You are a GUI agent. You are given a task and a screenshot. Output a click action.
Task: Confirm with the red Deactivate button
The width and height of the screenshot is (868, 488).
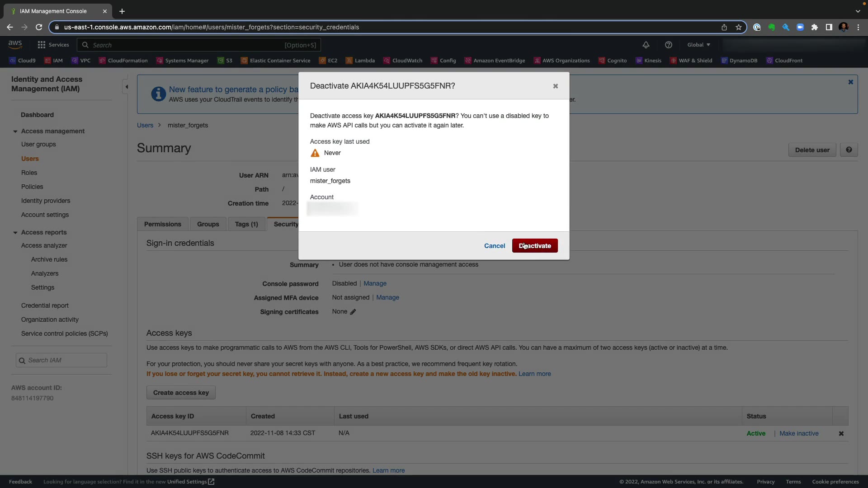(x=534, y=246)
